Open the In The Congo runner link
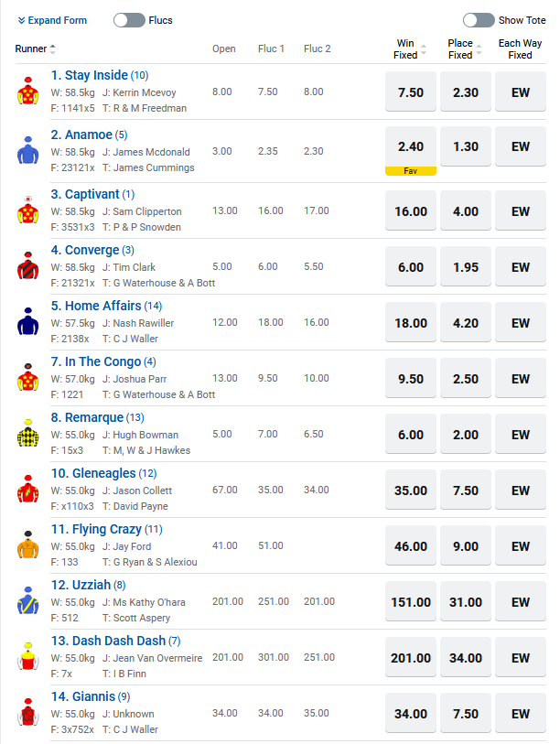The width and height of the screenshot is (560, 744). click(96, 361)
